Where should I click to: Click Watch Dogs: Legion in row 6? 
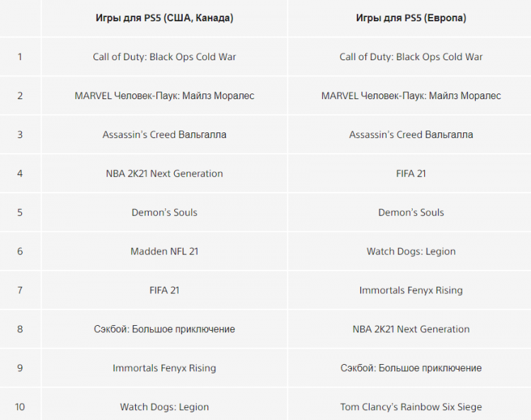point(411,251)
